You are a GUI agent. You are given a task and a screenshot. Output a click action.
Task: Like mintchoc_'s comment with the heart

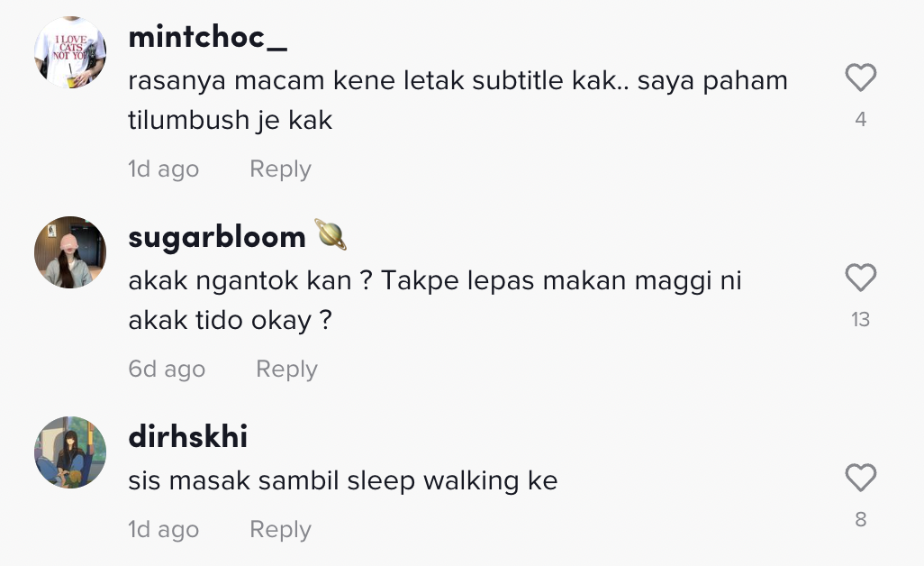(861, 78)
